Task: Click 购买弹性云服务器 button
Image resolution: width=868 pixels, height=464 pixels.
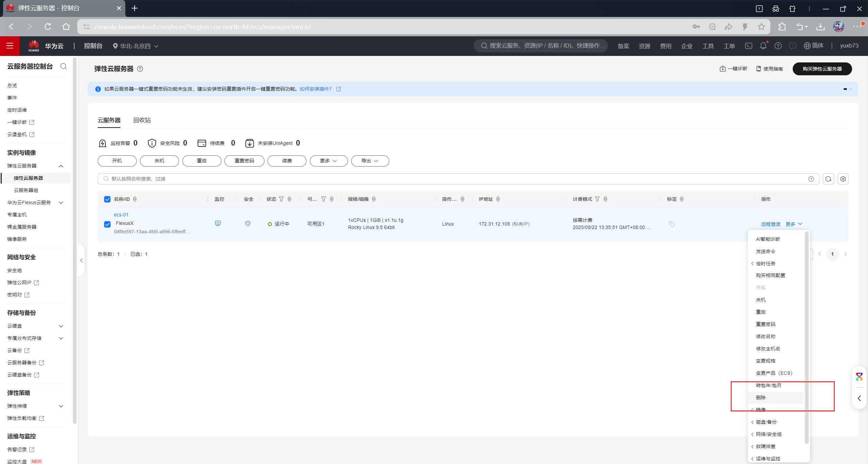Action: 822,69
